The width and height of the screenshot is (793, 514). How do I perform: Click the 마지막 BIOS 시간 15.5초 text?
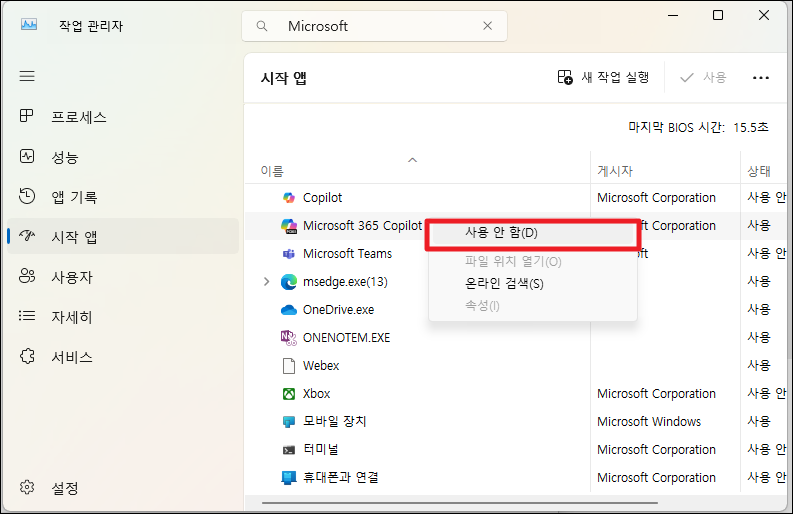click(x=698, y=127)
